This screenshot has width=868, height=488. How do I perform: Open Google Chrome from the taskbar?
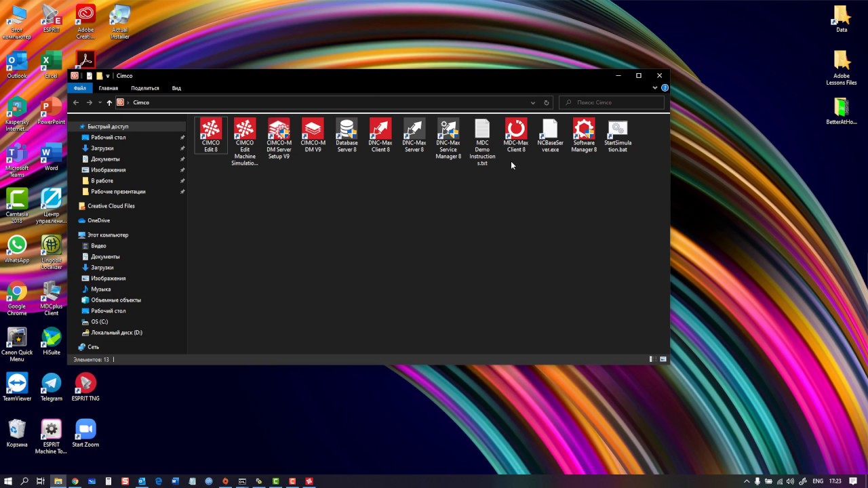(x=75, y=481)
